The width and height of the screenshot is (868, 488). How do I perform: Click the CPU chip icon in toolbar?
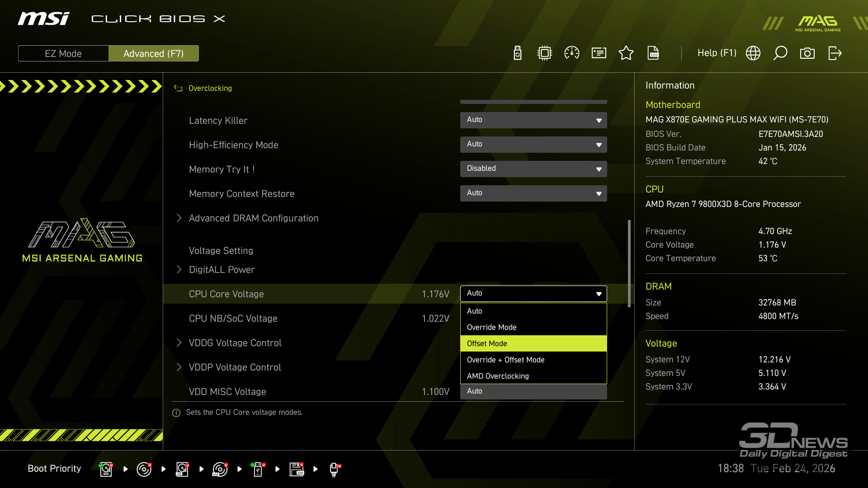click(545, 53)
